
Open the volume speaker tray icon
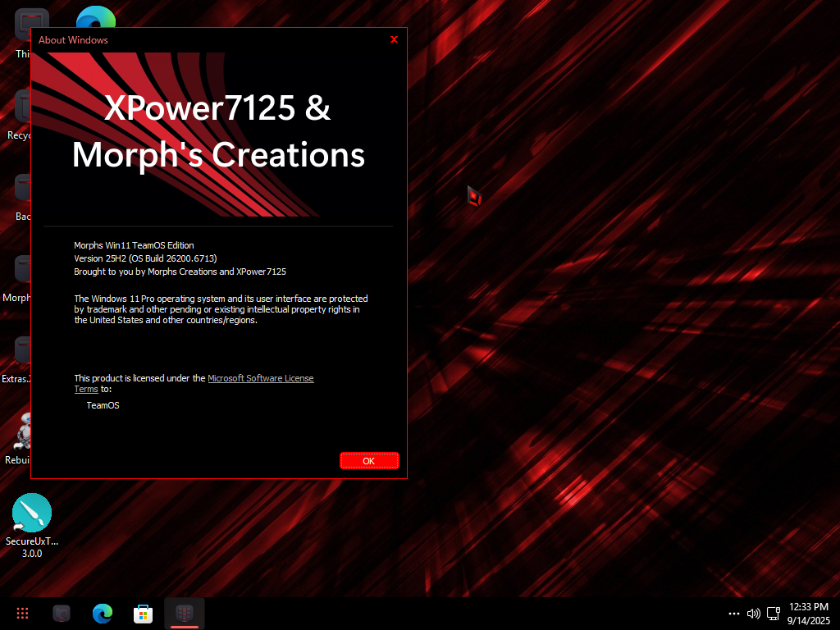point(754,614)
